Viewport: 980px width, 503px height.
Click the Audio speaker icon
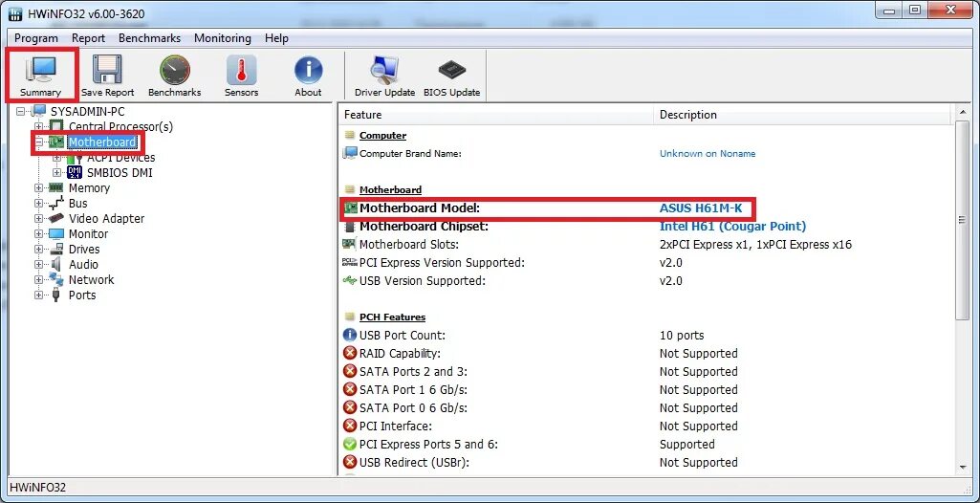click(56, 264)
